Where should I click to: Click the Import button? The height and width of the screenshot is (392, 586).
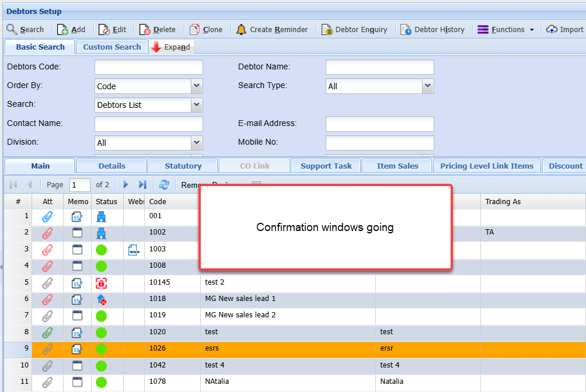565,30
